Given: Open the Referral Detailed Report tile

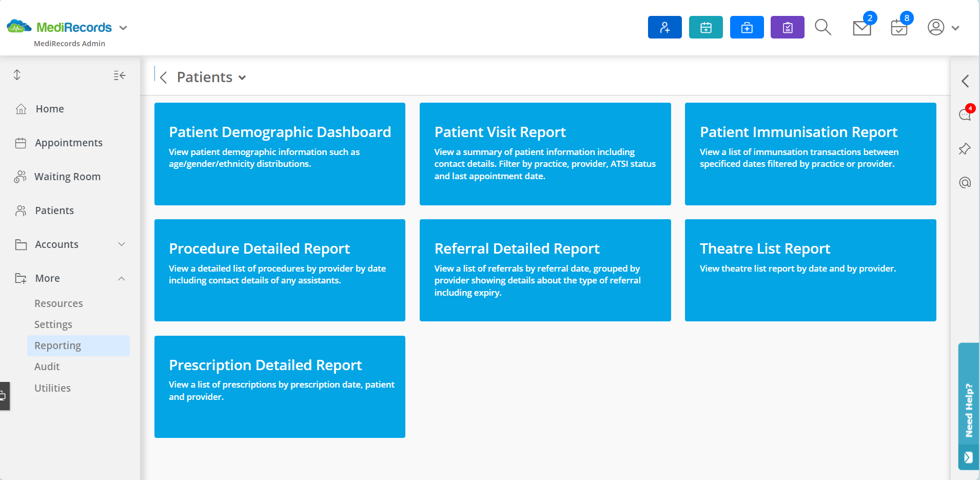Looking at the screenshot, I should [545, 271].
